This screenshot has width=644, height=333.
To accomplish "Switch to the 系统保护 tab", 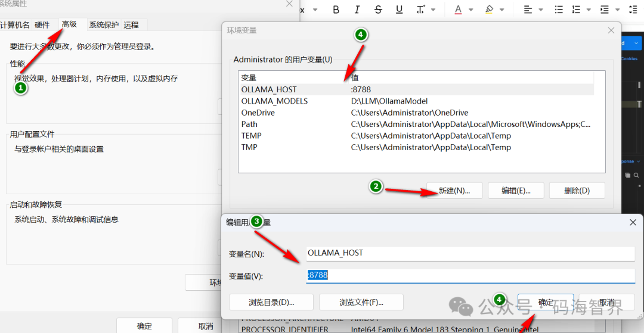I will [104, 25].
